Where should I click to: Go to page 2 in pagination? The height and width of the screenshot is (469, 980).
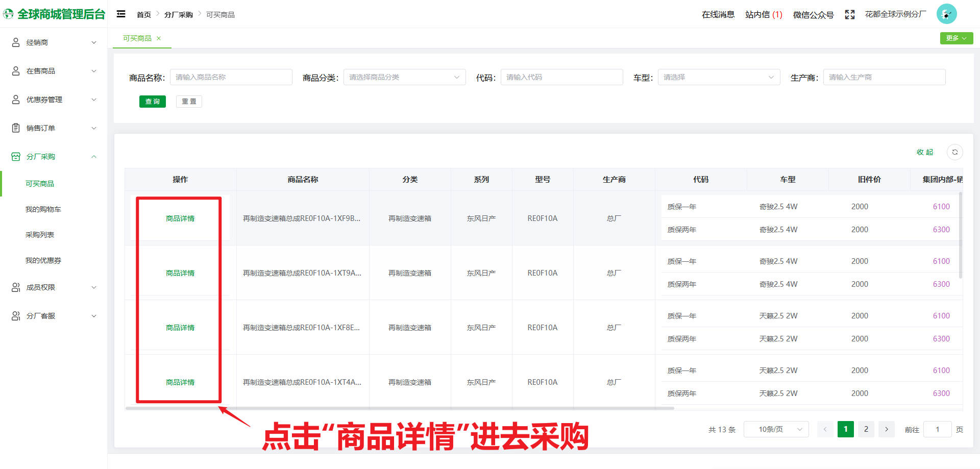(x=866, y=429)
